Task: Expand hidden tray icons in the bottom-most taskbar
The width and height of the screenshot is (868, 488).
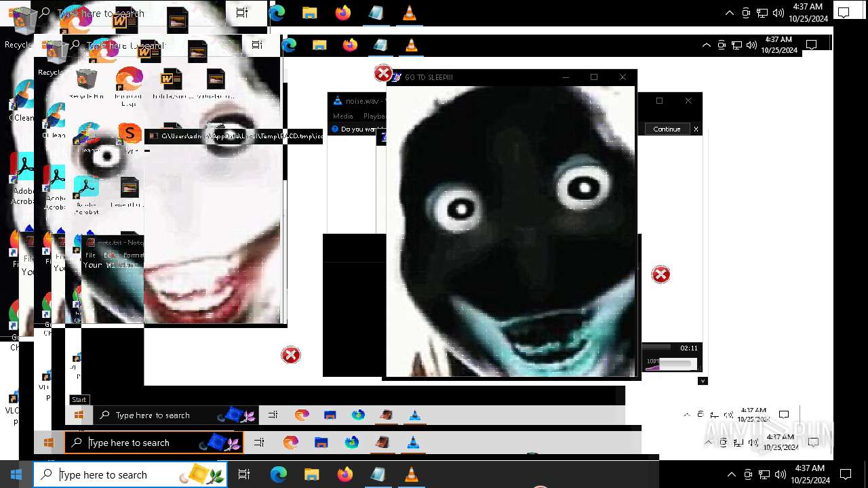Action: [731, 474]
